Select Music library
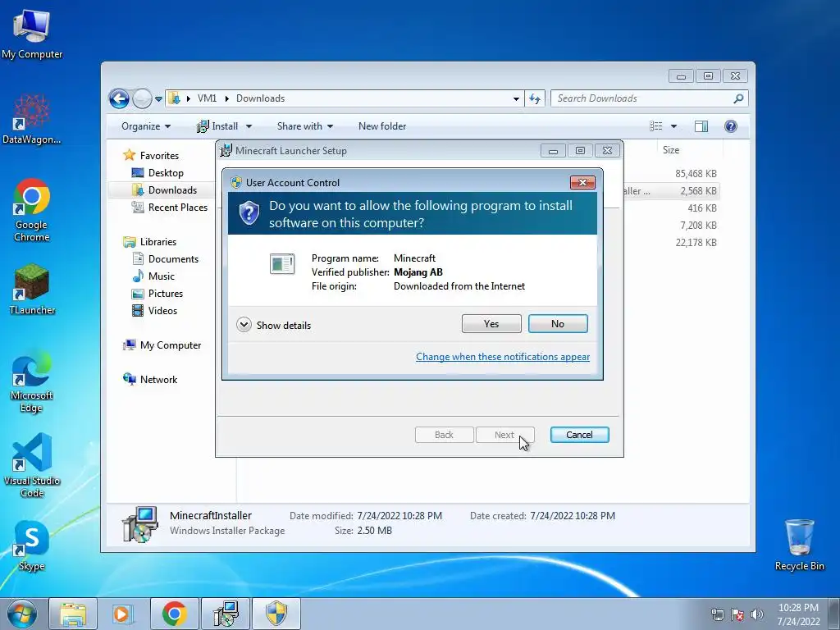840x630 pixels. 153,276
